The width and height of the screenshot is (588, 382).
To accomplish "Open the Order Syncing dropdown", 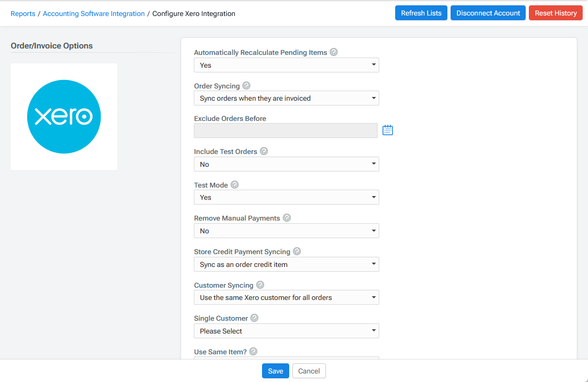I will 287,99.
